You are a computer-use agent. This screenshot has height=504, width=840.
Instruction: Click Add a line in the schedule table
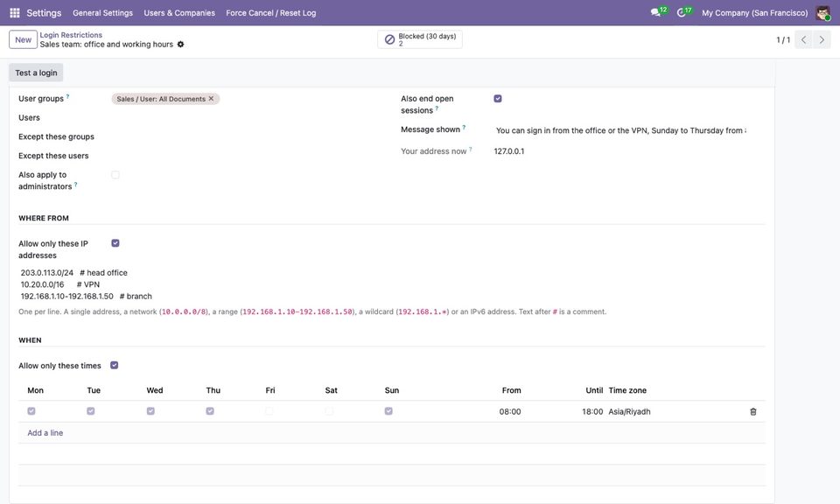(45, 433)
